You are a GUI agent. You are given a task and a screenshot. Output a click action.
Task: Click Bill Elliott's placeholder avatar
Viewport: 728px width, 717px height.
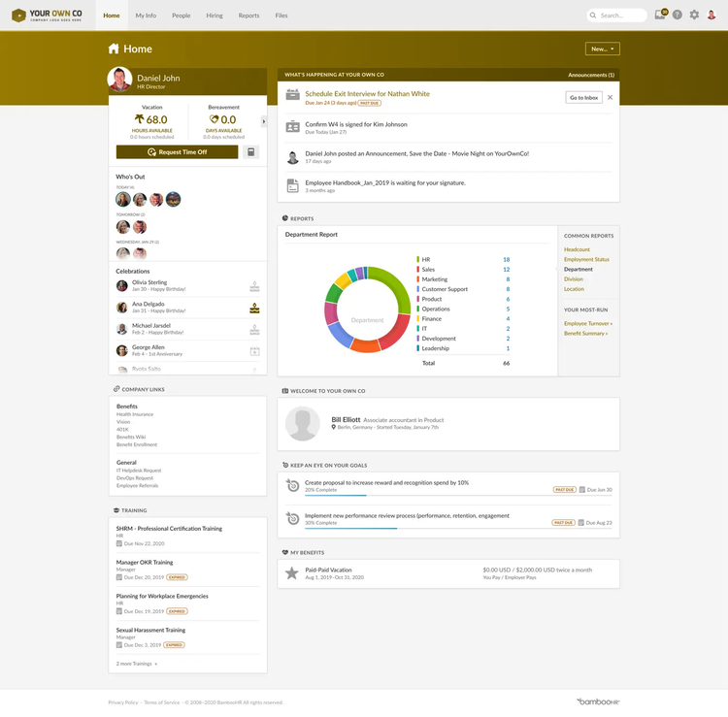302,424
